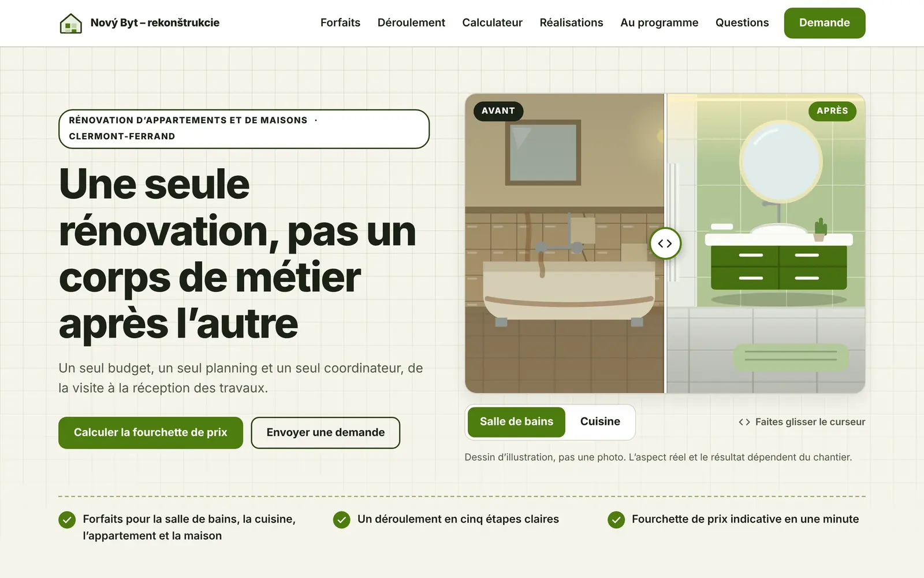The width and height of the screenshot is (924, 578).
Task: Click the APRÈS badge on image
Action: (832, 111)
